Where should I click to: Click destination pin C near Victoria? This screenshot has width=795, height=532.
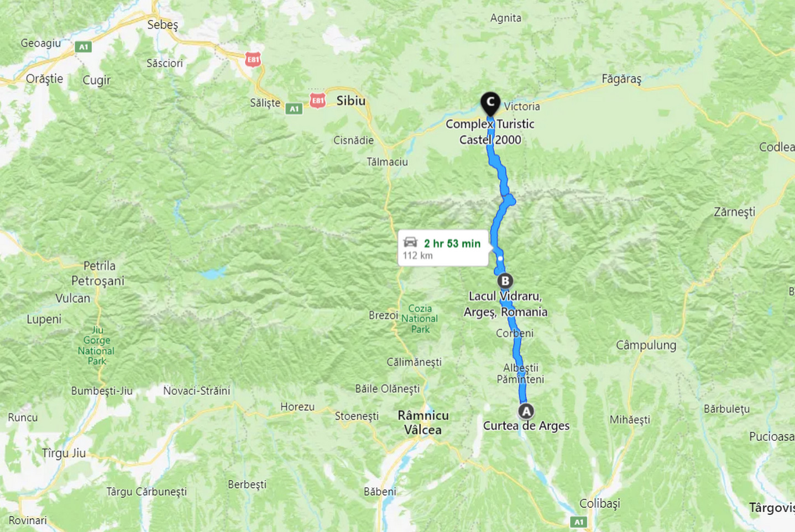point(490,104)
